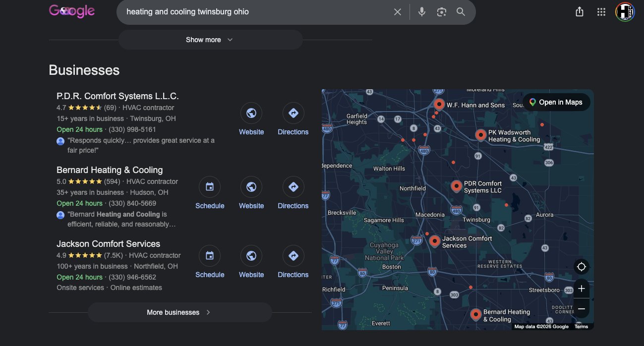Zoom out the map with minus button
This screenshot has width=644, height=346.
pos(582,308)
